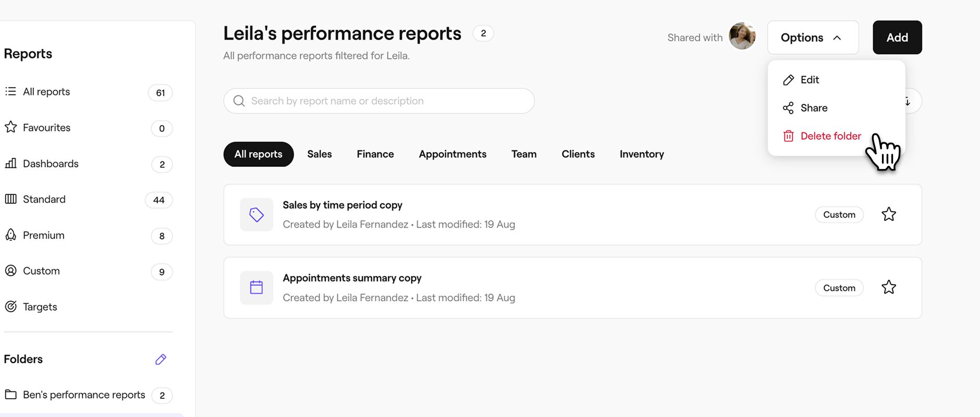
Task: Click the shared user's avatar
Action: pyautogui.click(x=742, y=37)
